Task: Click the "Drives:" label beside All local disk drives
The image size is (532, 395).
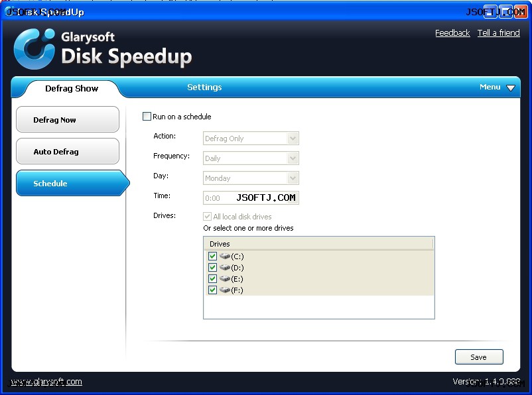Action: (x=165, y=215)
